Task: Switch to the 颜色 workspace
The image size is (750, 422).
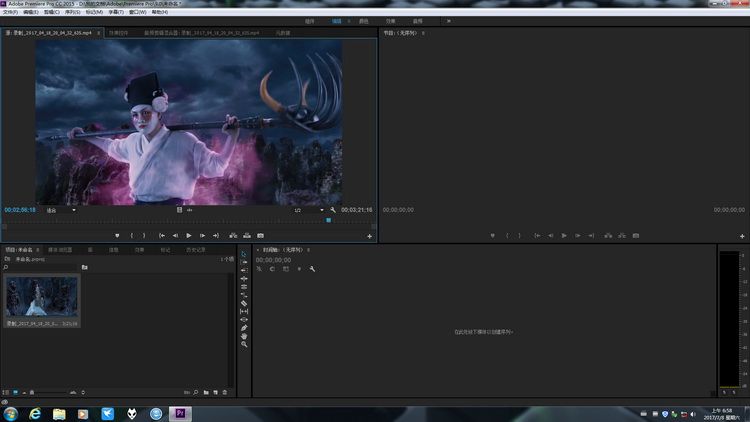Action: tap(364, 21)
